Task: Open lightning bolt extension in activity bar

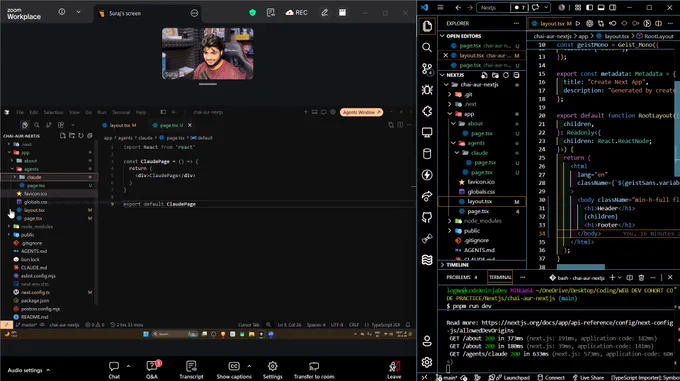Action: [x=427, y=175]
